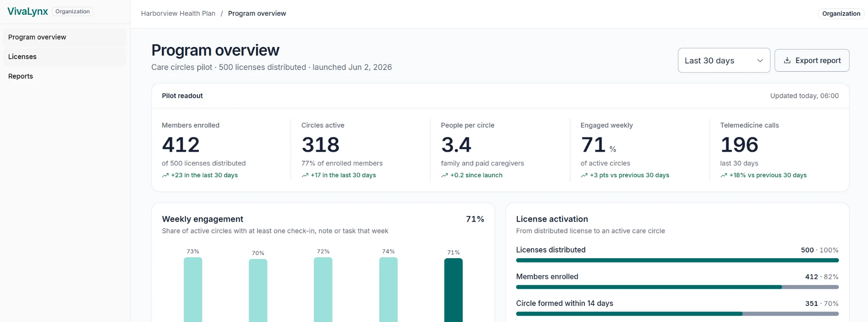This screenshot has width=868, height=322.
Task: Click the 'License activation' card title
Action: pyautogui.click(x=552, y=219)
